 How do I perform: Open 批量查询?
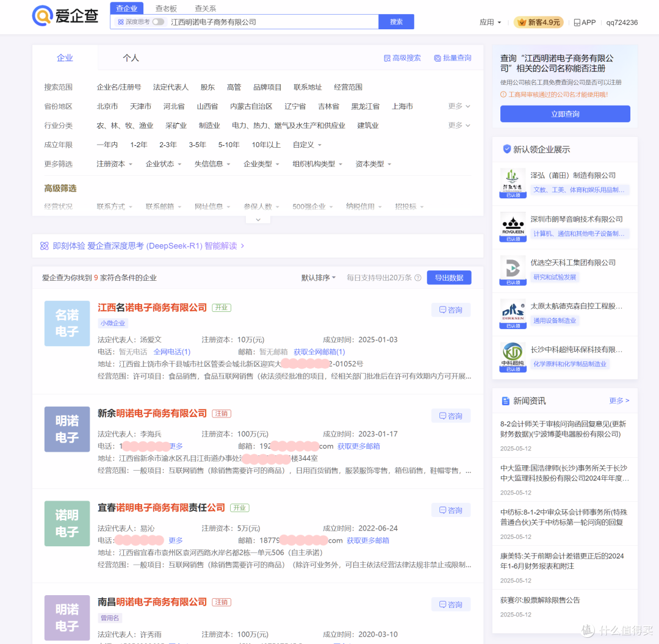click(452, 58)
